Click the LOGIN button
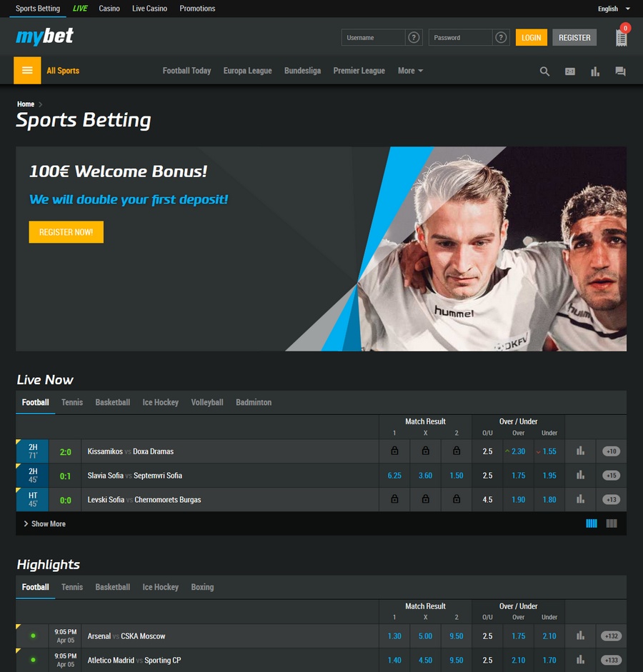The width and height of the screenshot is (643, 672). coord(531,38)
